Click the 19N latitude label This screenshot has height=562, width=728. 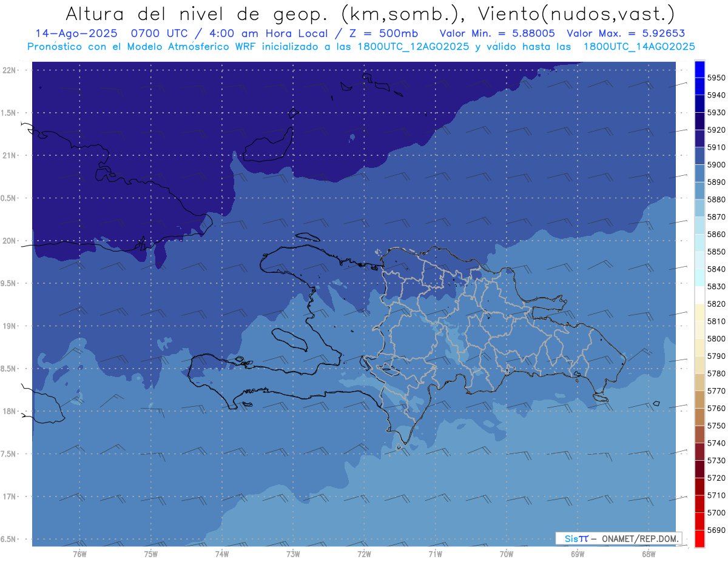point(8,326)
